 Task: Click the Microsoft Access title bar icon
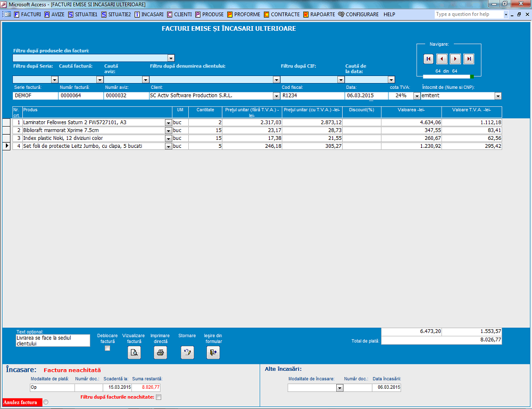point(4,4)
